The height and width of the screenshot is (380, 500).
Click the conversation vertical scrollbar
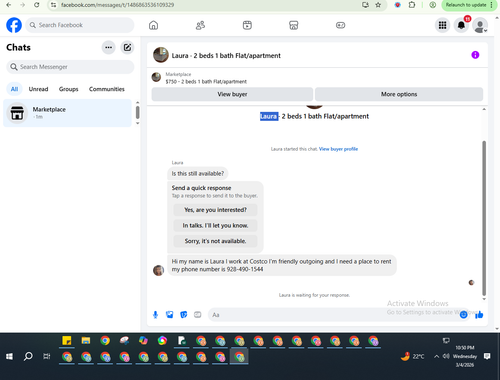click(484, 218)
